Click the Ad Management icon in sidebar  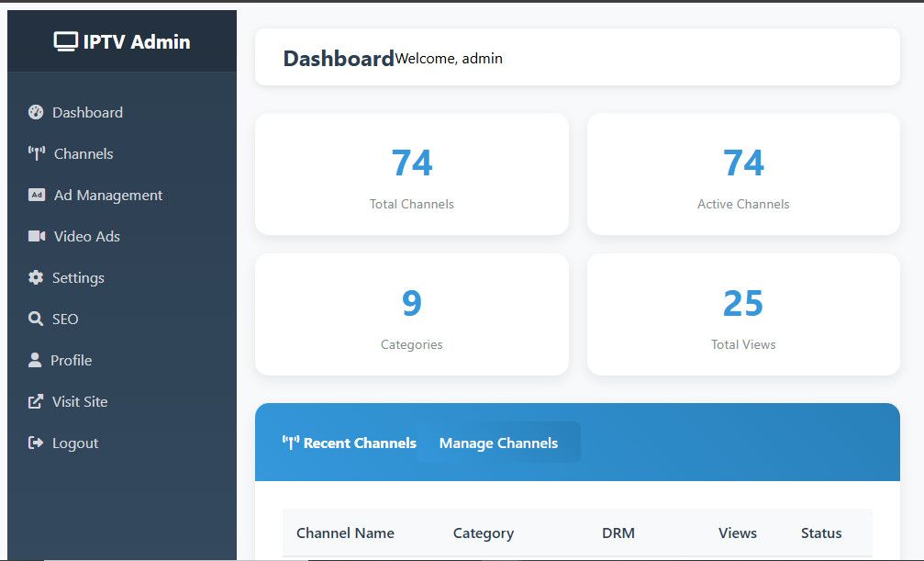point(37,195)
